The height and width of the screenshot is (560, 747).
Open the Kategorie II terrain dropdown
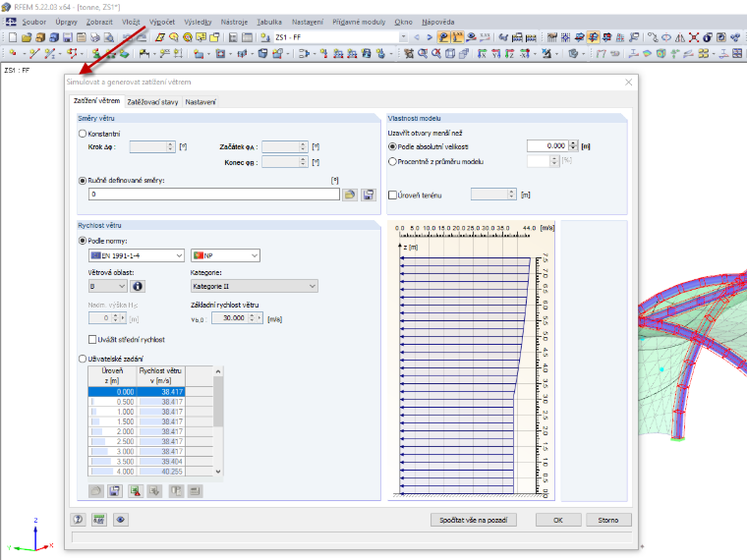pyautogui.click(x=254, y=286)
